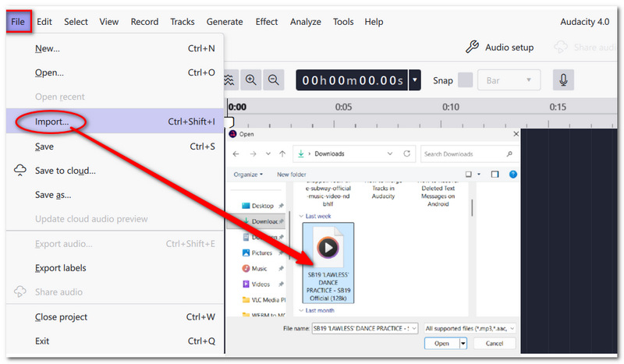Image resolution: width=624 pixels, height=364 pixels.
Task: Click the microphone record meter icon
Action: (x=563, y=80)
